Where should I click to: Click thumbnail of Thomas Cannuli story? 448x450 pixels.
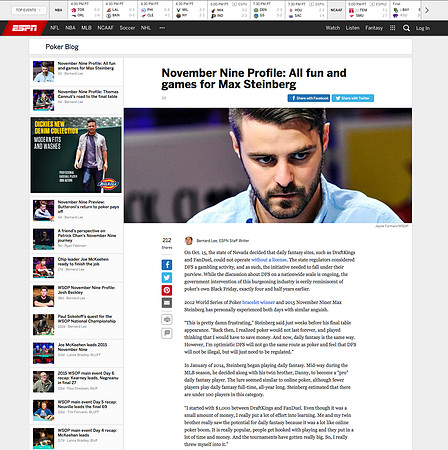pyautogui.click(x=43, y=100)
